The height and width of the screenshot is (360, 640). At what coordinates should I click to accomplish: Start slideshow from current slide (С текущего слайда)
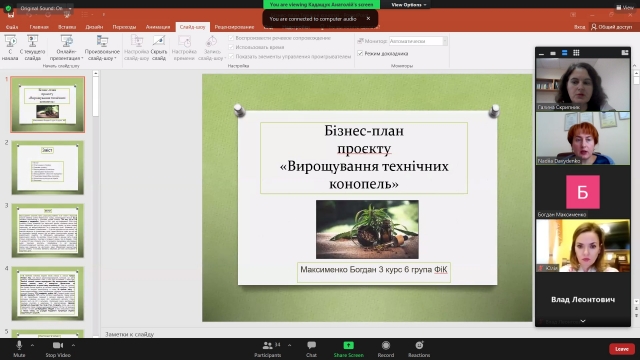(33, 47)
